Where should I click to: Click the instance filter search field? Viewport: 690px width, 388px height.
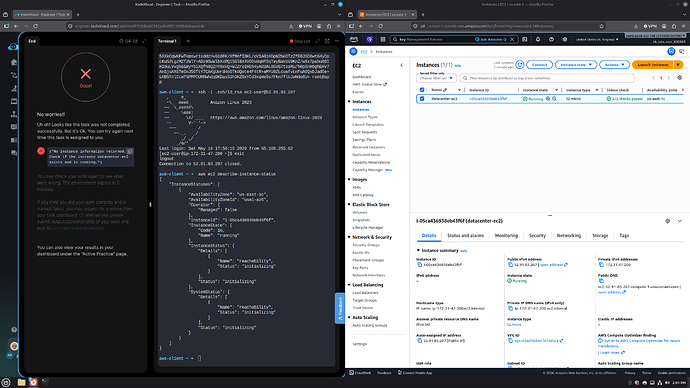coord(547,78)
